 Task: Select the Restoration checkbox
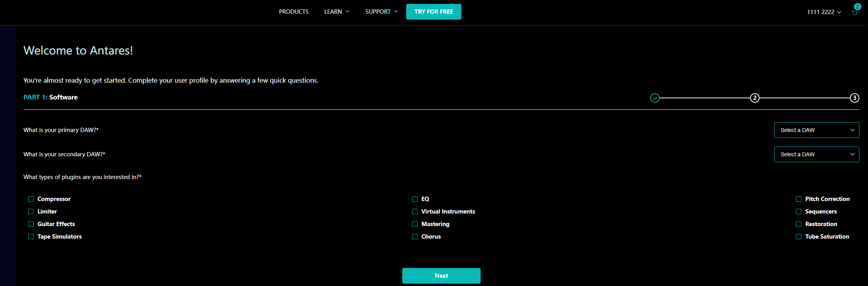799,224
